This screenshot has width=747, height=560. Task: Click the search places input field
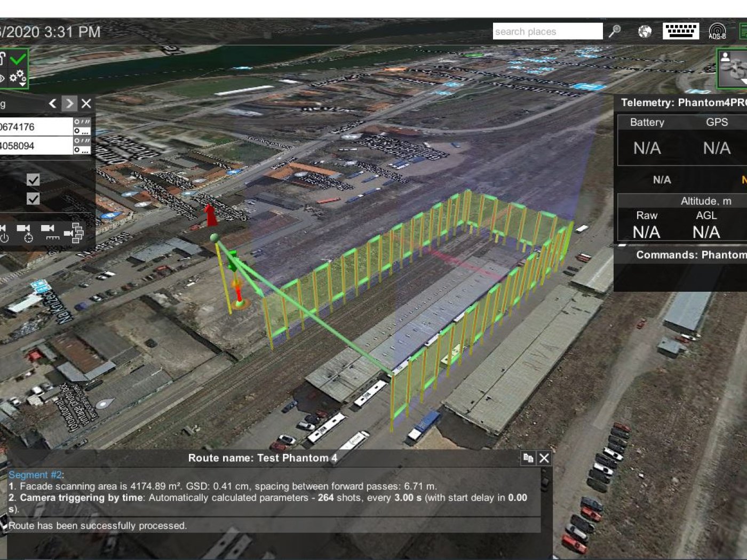pos(547,31)
